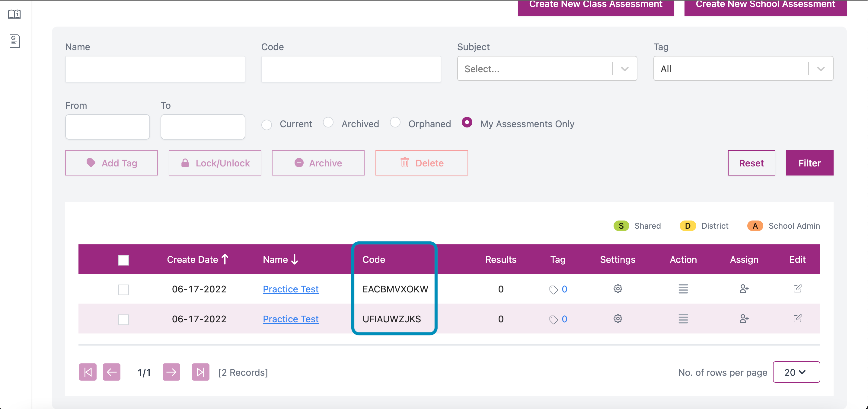This screenshot has height=409, width=868.
Task: Assign students to EACBMVXOKW assessment
Action: [x=744, y=289]
